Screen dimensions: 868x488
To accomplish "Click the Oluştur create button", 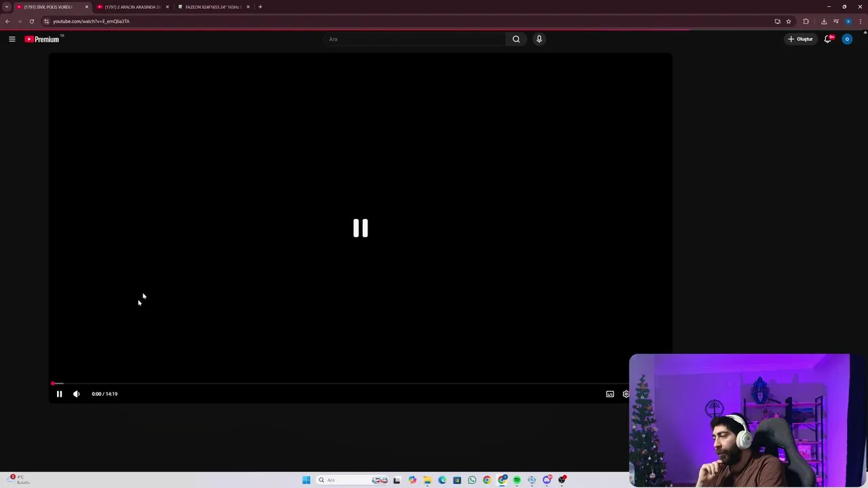I will pyautogui.click(x=800, y=39).
